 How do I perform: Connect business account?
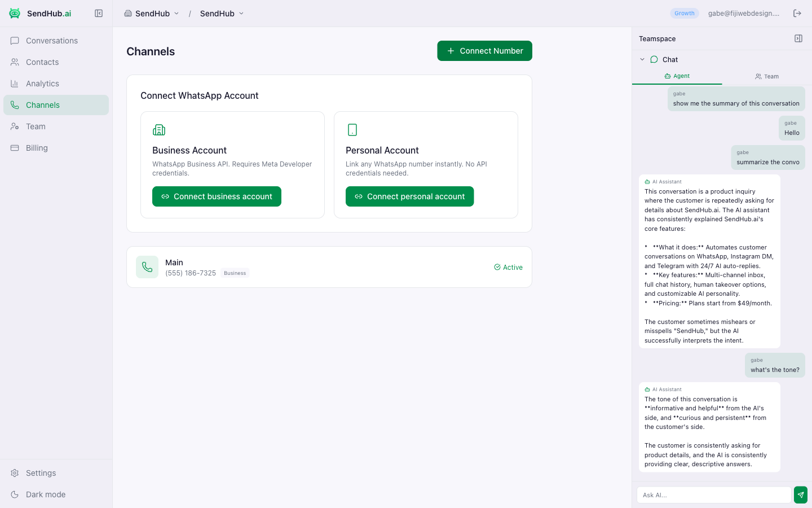(x=217, y=196)
